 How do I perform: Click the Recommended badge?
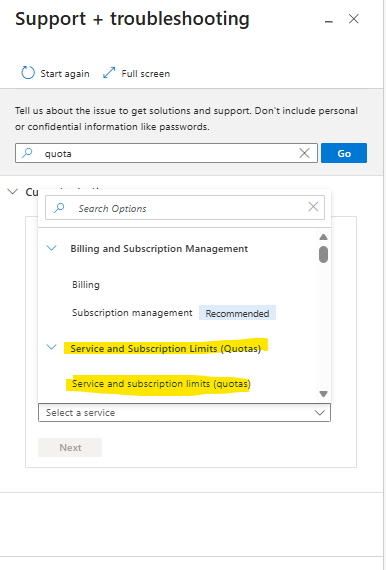pos(237,313)
